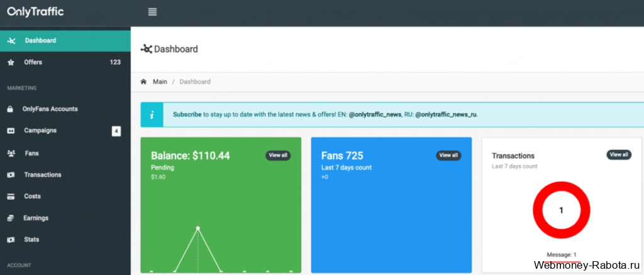Click the star icon beside Offers
This screenshot has width=644, height=275.
click(x=11, y=63)
